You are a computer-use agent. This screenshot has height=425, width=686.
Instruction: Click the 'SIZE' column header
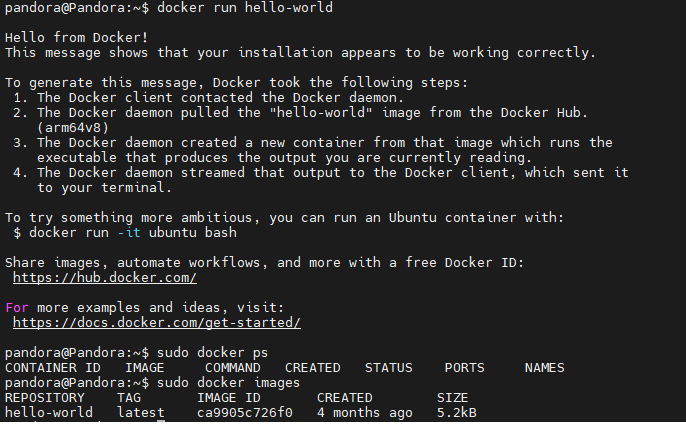452,398
